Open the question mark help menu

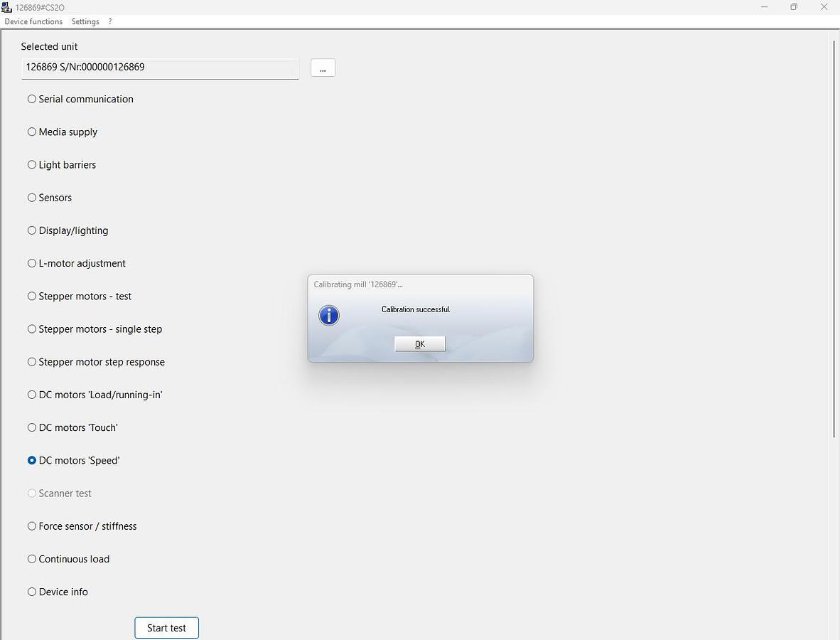(110, 21)
